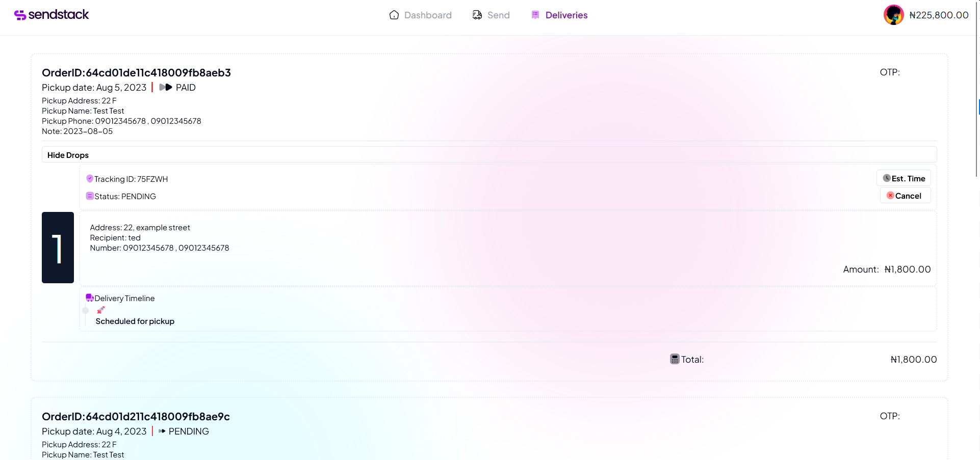This screenshot has width=980, height=460.
Task: Click Pickup date: Aug 5, 2023
Action: pyautogui.click(x=94, y=88)
